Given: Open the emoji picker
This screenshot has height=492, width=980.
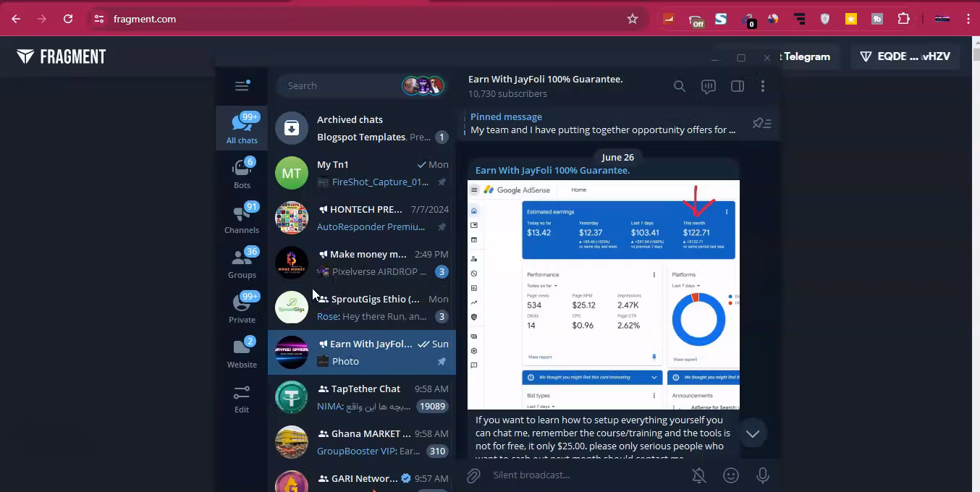Looking at the screenshot, I should click(731, 475).
